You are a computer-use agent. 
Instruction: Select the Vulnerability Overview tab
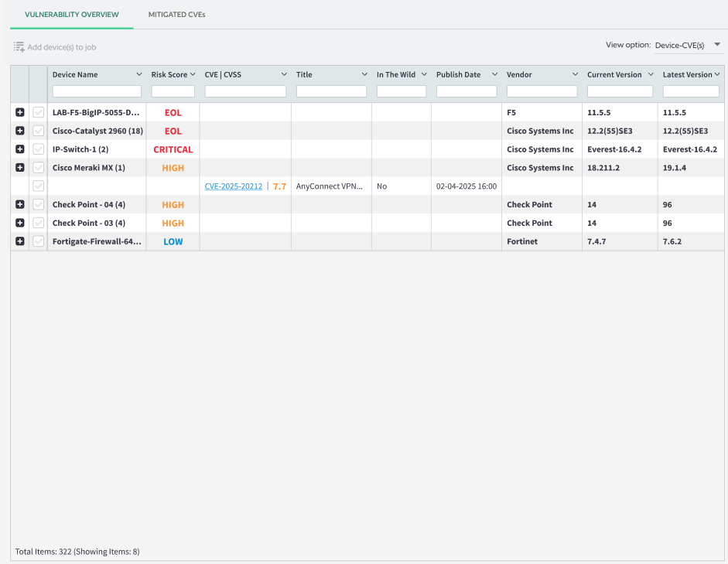coord(72,15)
